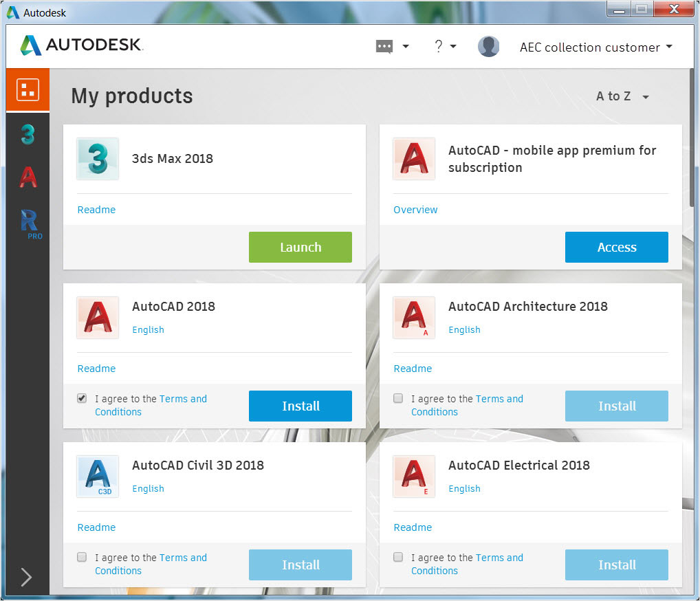Agree to terms for AutoCAD Electrical 2018

397,557
